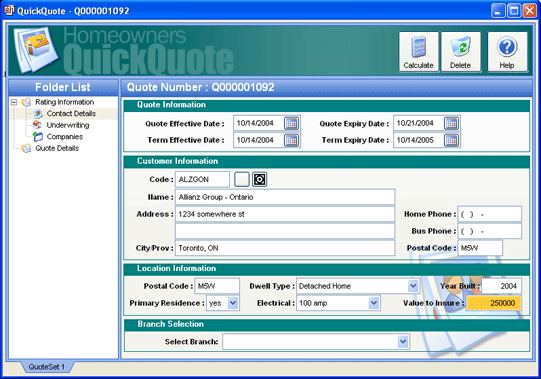The image size is (541, 379).
Task: Click the Companies tree icon
Action: click(x=38, y=137)
